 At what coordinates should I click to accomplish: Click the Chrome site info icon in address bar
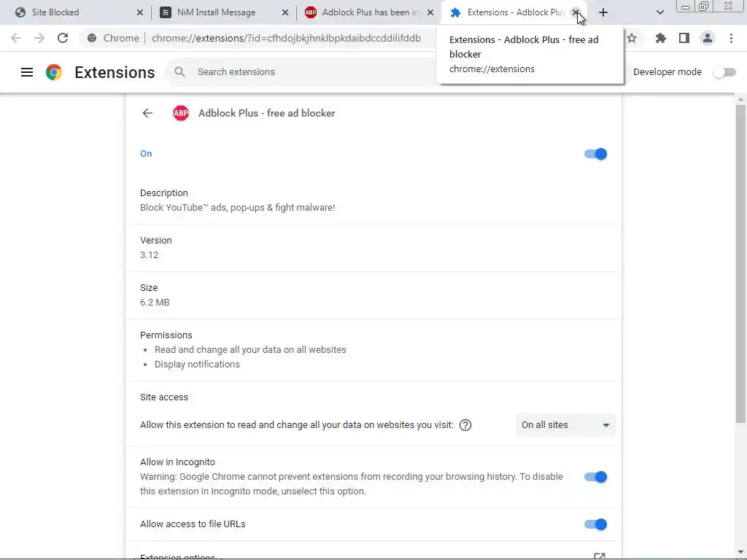[x=92, y=38]
